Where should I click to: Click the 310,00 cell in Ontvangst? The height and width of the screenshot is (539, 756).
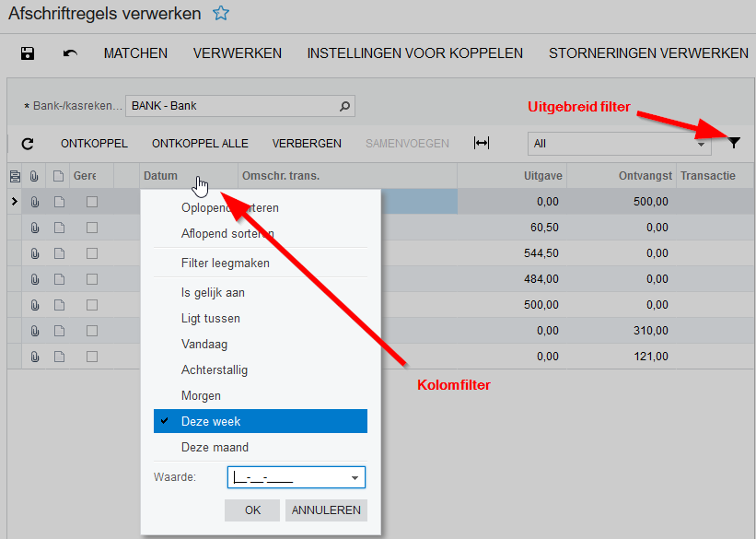(622, 331)
